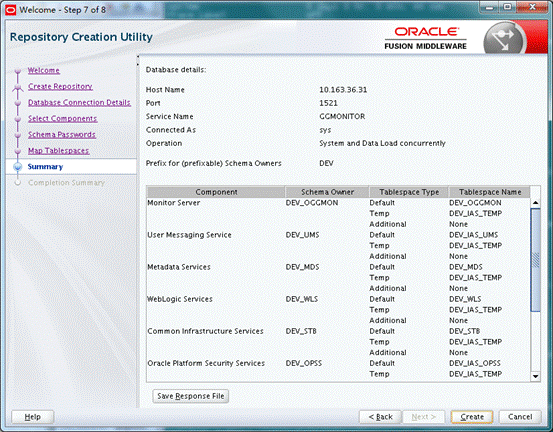
Task: Open the Select Components step
Action: [x=62, y=118]
